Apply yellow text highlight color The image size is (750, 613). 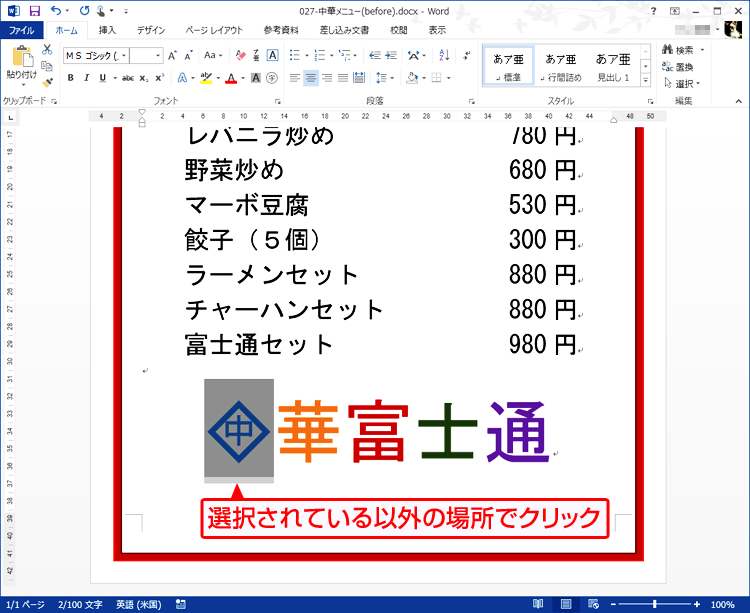[x=206, y=78]
